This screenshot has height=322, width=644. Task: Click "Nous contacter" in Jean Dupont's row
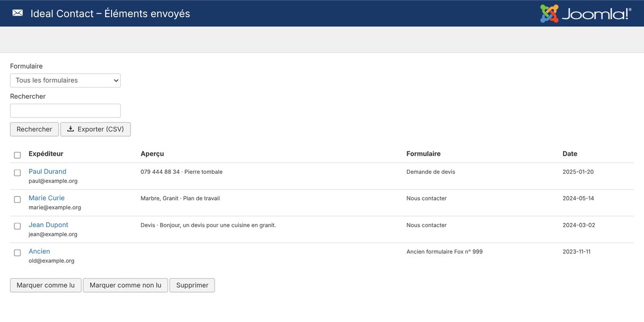click(427, 225)
